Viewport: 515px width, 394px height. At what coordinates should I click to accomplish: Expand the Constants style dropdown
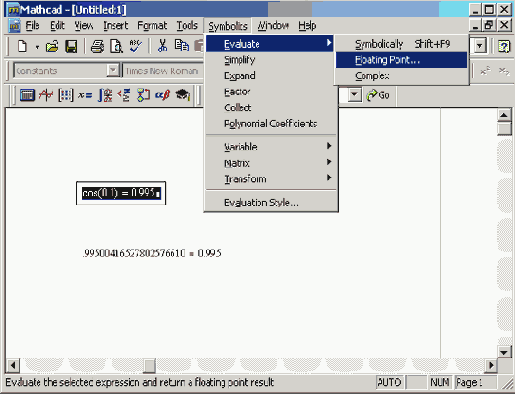113,70
